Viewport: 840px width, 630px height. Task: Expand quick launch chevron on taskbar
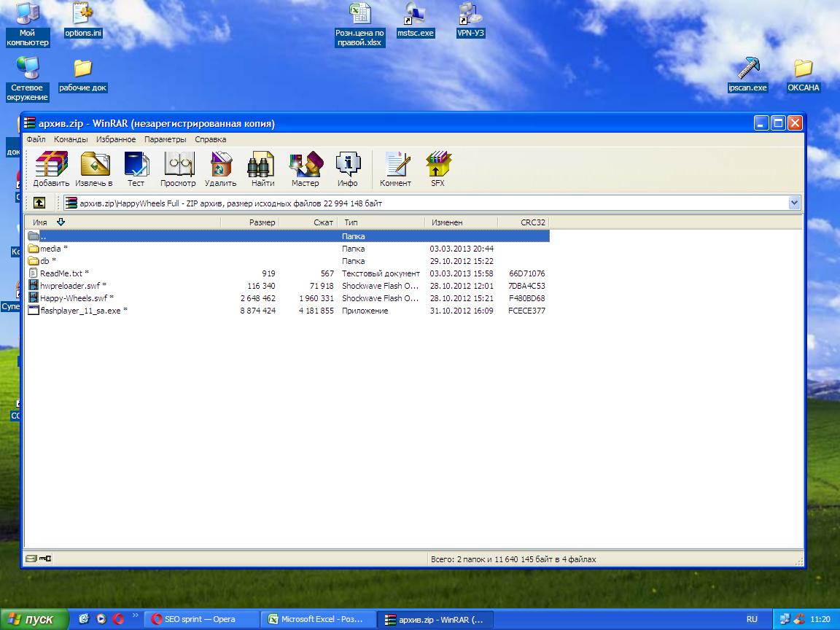[135, 615]
